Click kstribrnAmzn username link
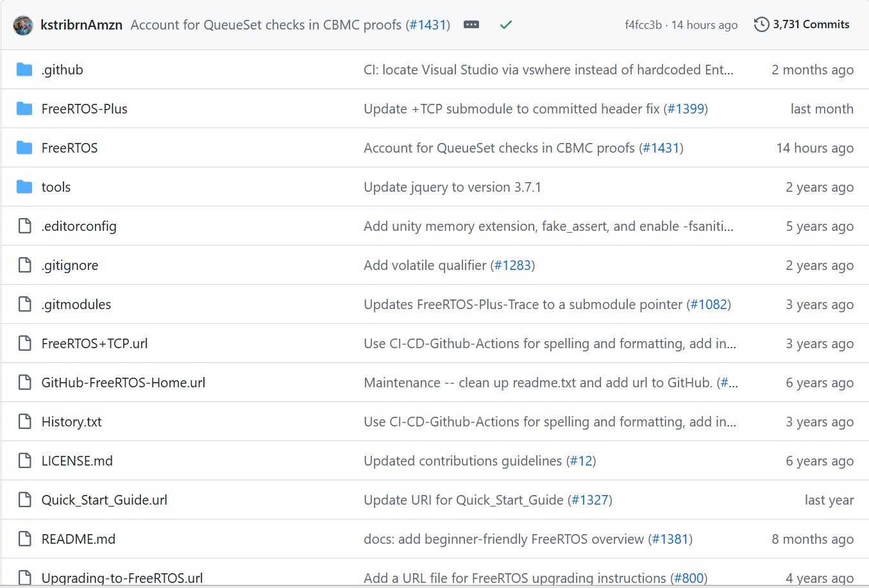This screenshot has height=588, width=869. coord(81,25)
